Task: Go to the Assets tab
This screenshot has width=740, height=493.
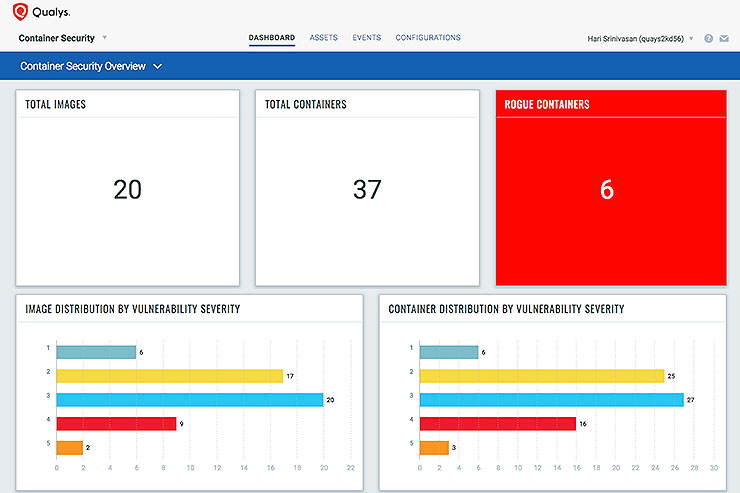Action: point(323,38)
